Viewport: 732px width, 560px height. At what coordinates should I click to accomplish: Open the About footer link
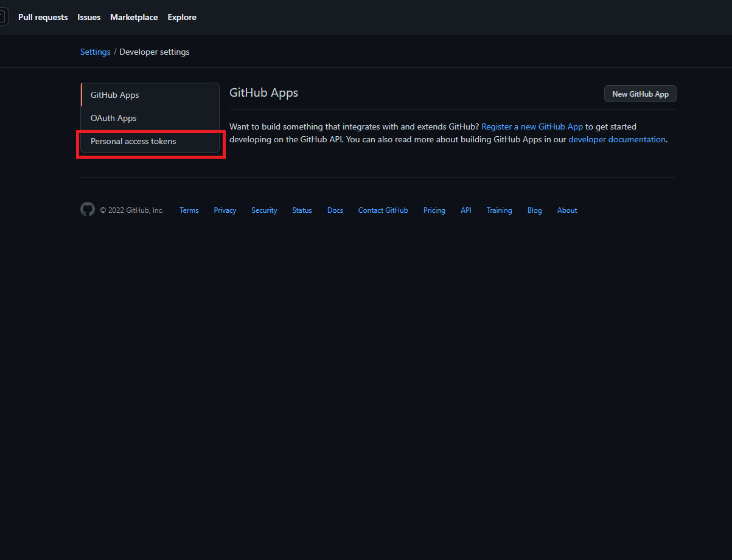coord(567,210)
